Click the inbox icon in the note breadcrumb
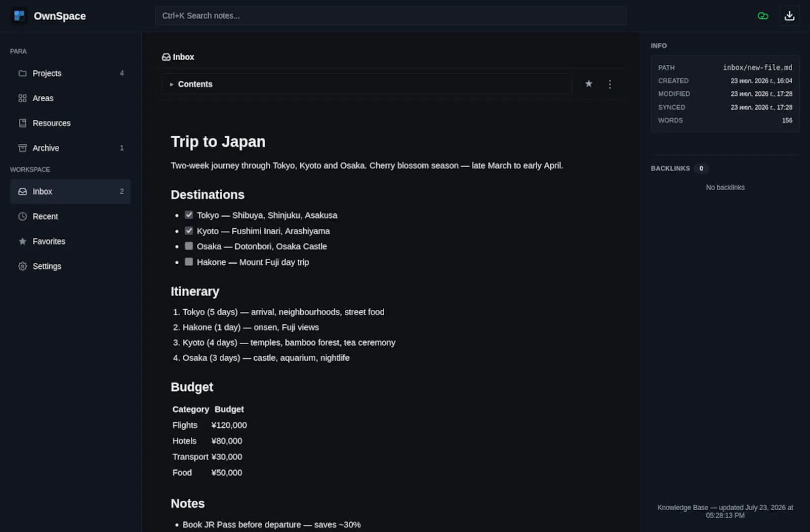 click(x=166, y=57)
